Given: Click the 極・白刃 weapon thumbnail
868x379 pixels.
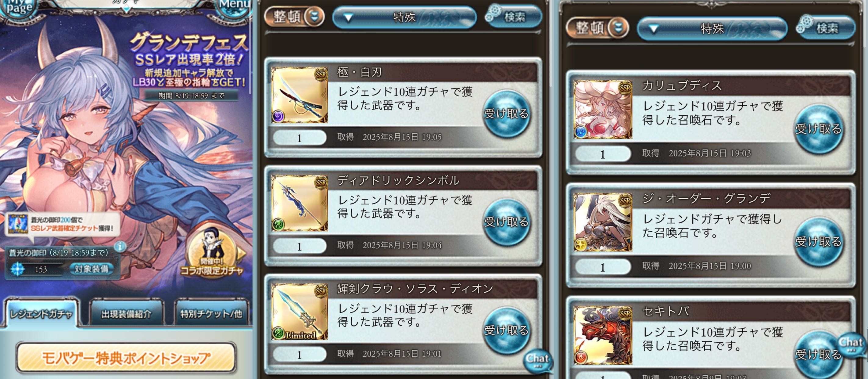Looking at the screenshot, I should pos(299,95).
